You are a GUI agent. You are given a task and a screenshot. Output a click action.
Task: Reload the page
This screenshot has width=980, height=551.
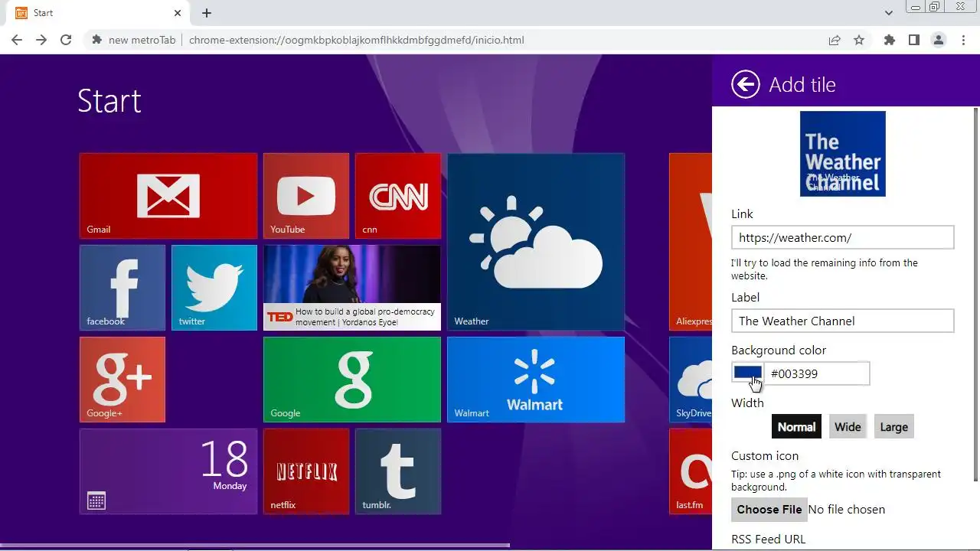coord(66,40)
